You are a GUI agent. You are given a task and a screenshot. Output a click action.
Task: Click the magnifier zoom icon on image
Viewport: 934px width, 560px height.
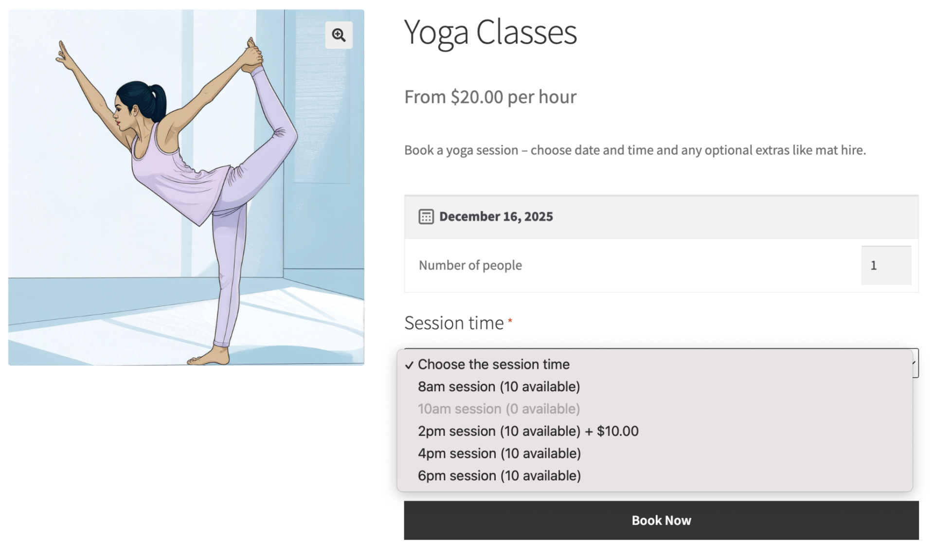point(339,35)
